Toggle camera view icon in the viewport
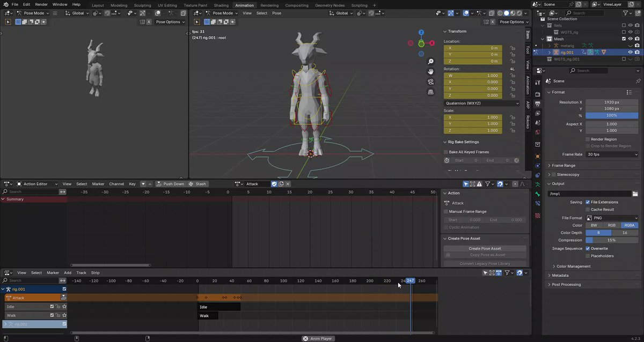Image resolution: width=644 pixels, height=342 pixels. point(430,81)
